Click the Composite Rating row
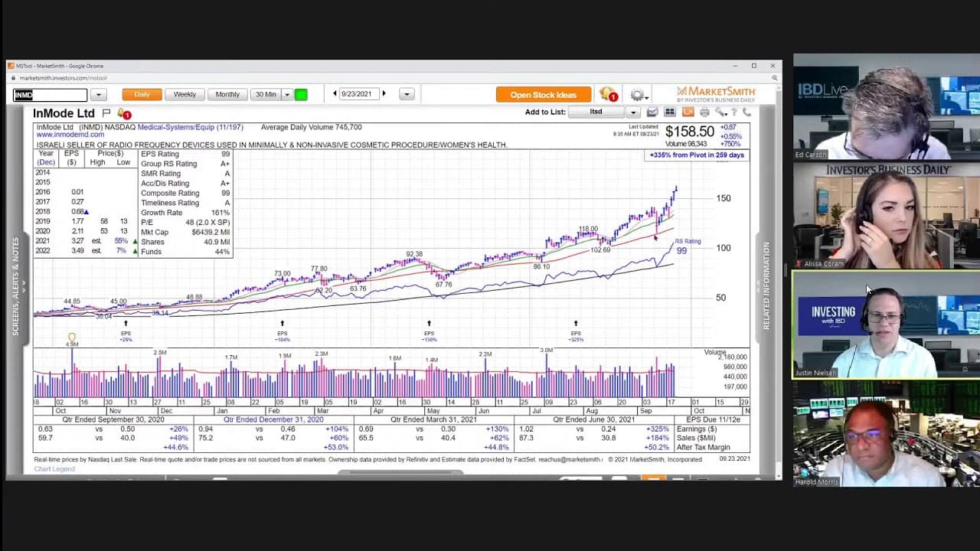 coord(185,193)
